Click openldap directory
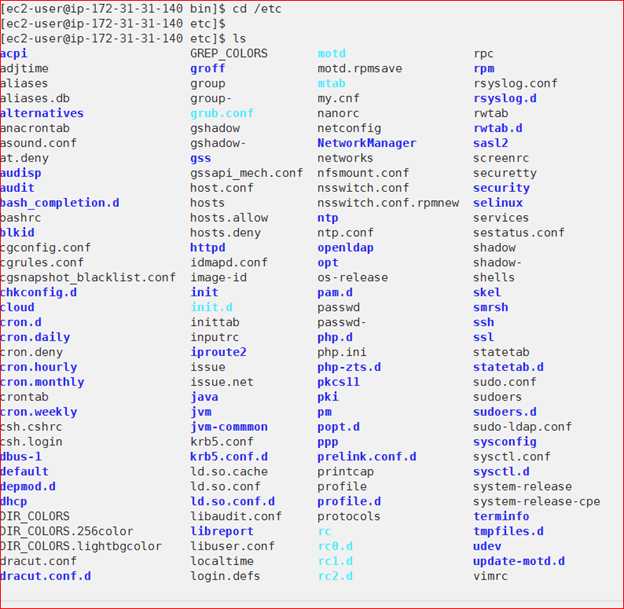This screenshot has height=609, width=624. [345, 248]
